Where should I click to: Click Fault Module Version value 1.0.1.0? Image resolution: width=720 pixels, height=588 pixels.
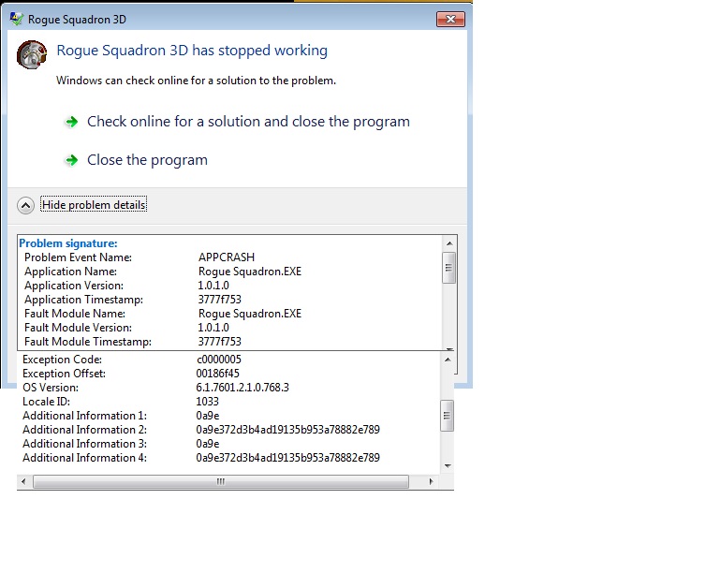213,328
